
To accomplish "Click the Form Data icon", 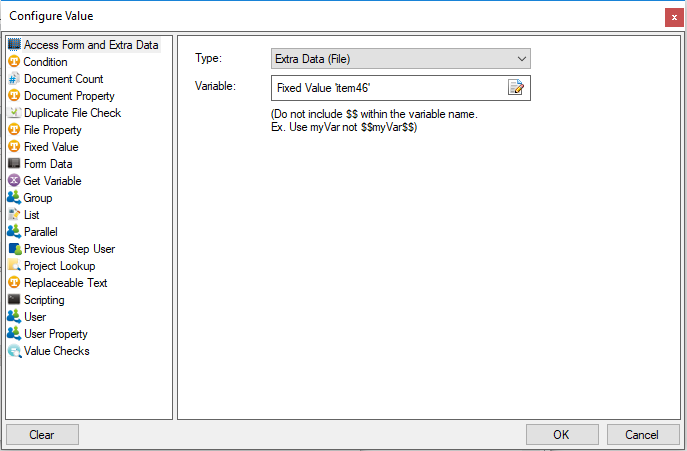I will click(x=14, y=164).
